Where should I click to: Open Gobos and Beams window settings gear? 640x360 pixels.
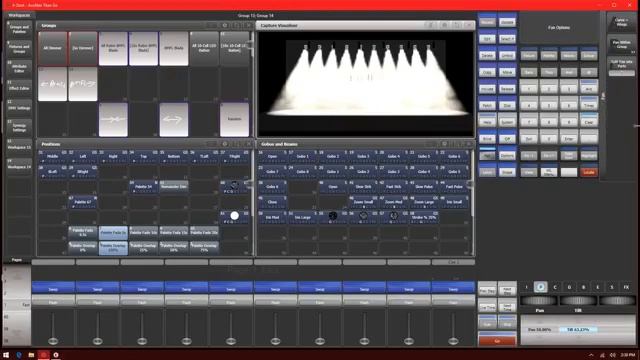444,144
